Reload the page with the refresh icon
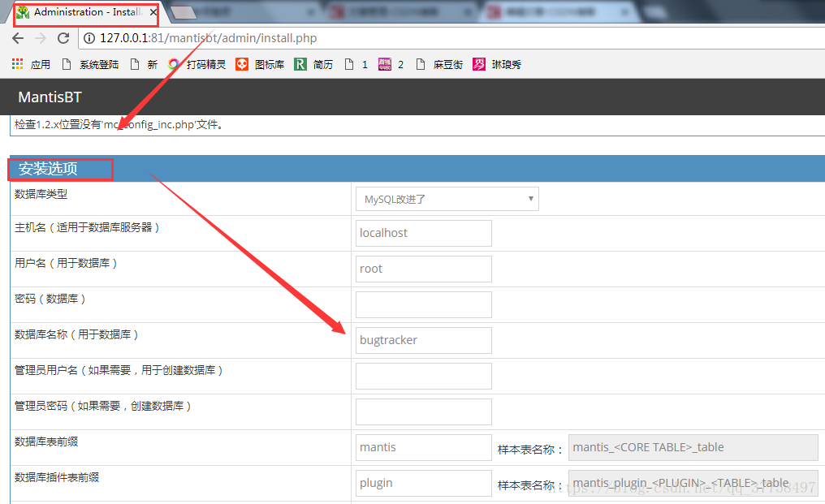The width and height of the screenshot is (825, 504). pyautogui.click(x=63, y=38)
